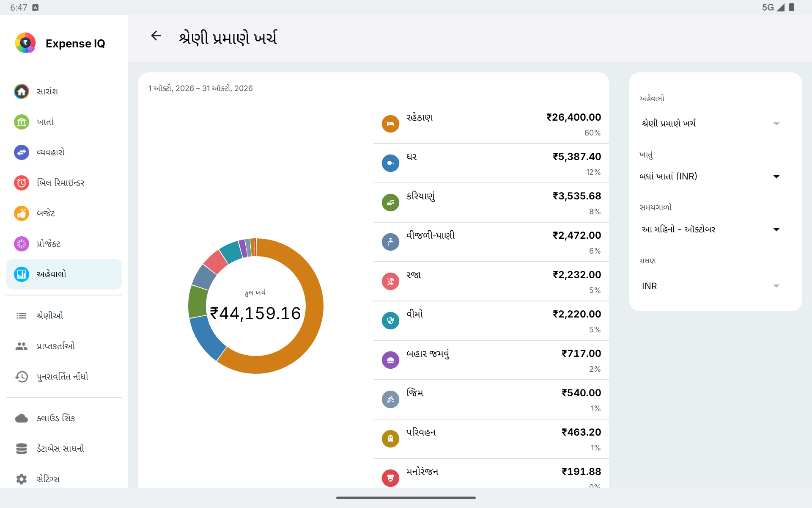The height and width of the screenshot is (508, 812).
Task: Open શ્રેણીઓ list icon
Action: coord(22,316)
